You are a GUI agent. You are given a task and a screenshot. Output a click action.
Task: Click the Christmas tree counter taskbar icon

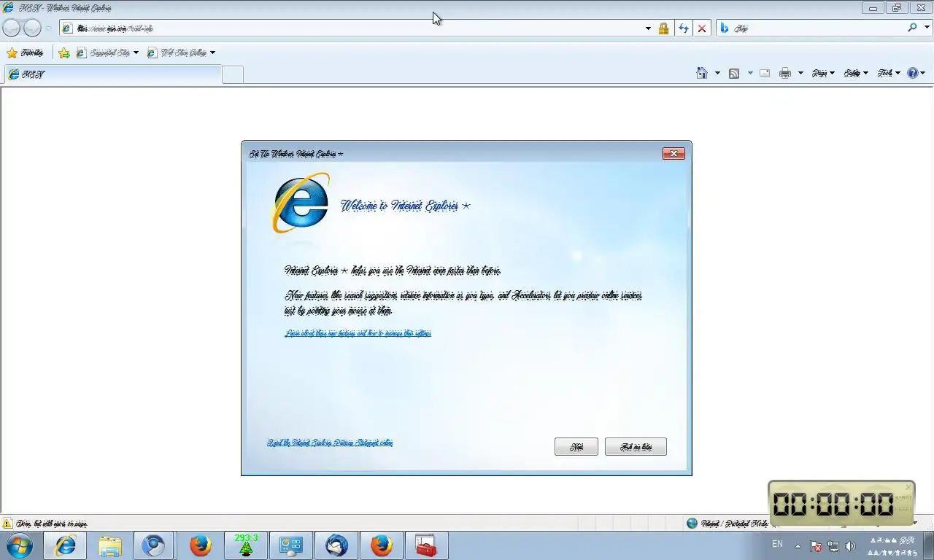[x=246, y=545]
